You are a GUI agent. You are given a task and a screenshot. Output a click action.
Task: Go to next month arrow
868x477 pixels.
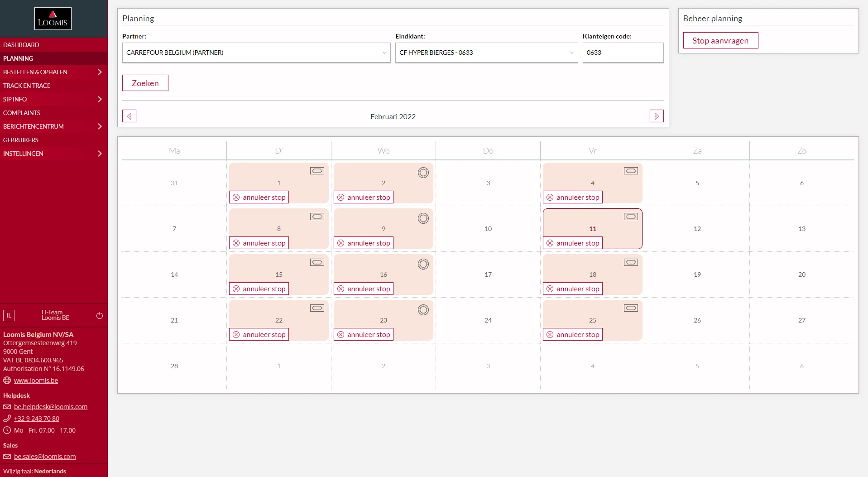pos(657,116)
